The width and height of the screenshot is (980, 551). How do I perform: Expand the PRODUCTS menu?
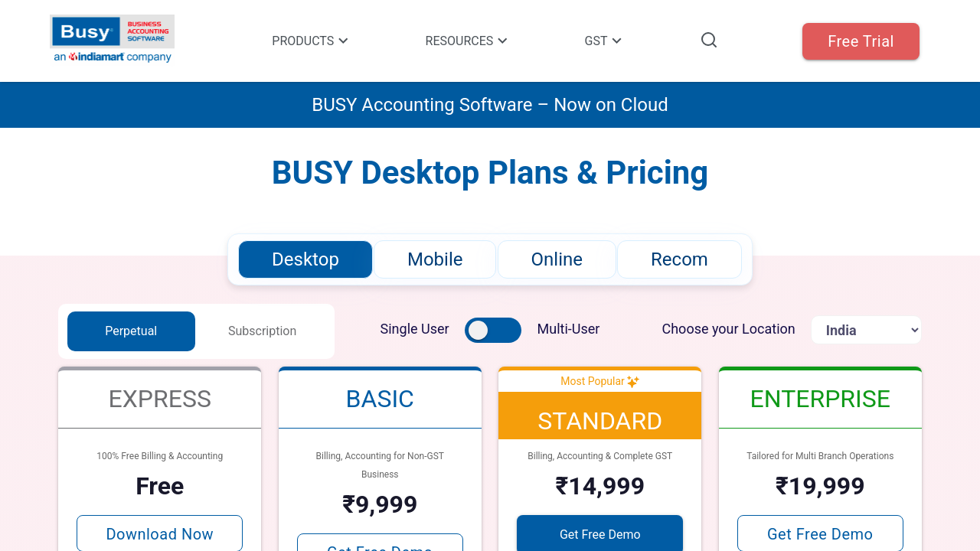303,41
